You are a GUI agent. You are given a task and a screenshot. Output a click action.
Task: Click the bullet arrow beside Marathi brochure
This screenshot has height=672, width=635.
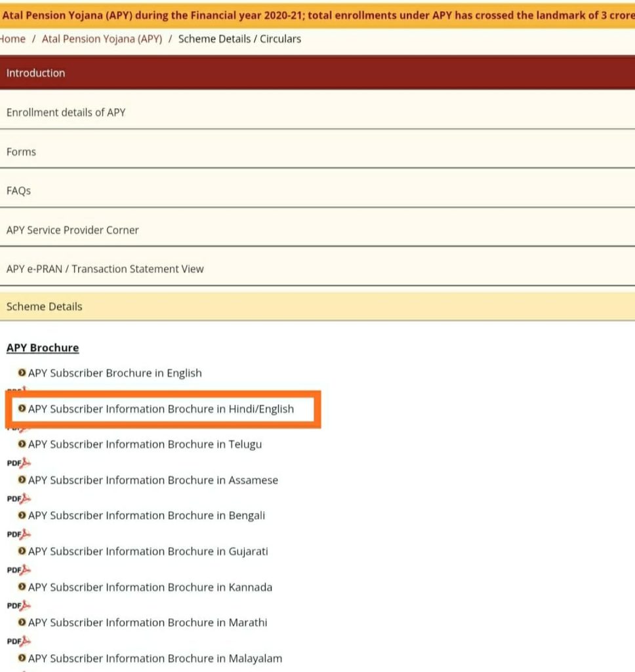coord(22,622)
